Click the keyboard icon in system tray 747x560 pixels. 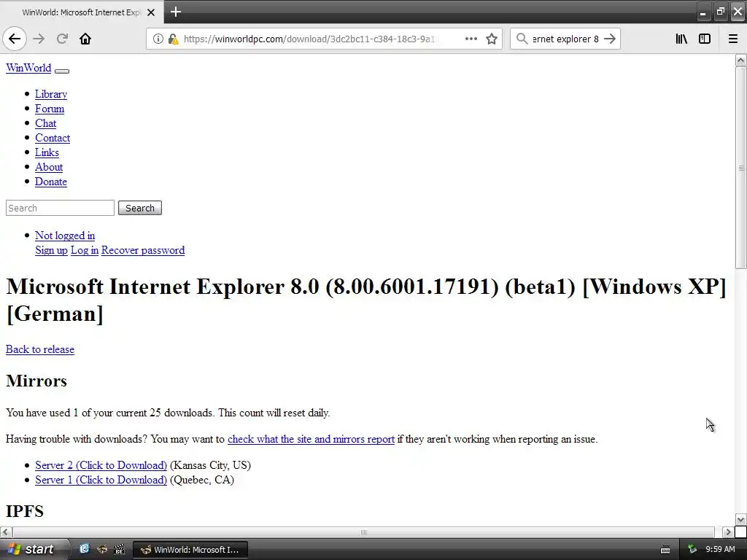pos(665,550)
